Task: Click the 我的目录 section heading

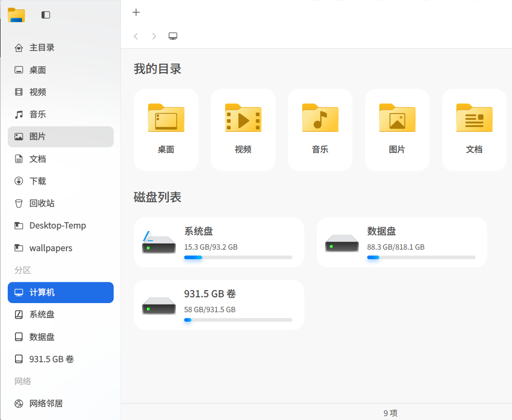Action: (x=158, y=69)
